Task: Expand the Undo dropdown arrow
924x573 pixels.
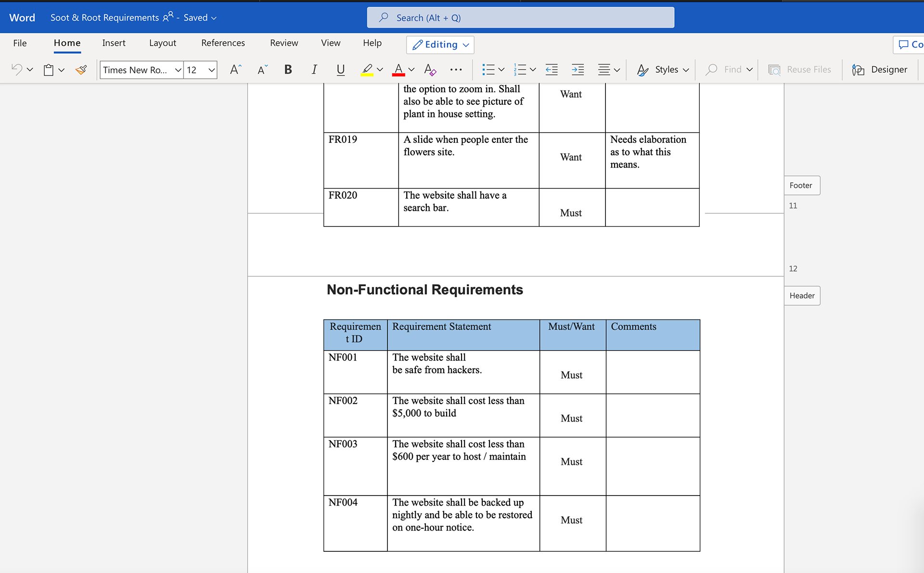Action: 30,70
